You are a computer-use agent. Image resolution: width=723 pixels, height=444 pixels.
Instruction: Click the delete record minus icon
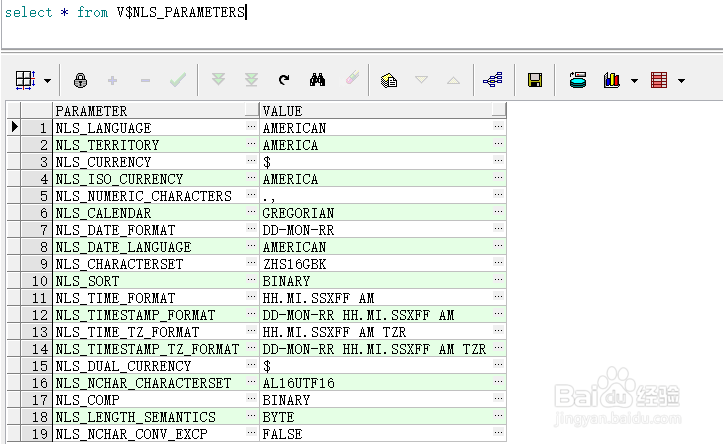(x=145, y=81)
